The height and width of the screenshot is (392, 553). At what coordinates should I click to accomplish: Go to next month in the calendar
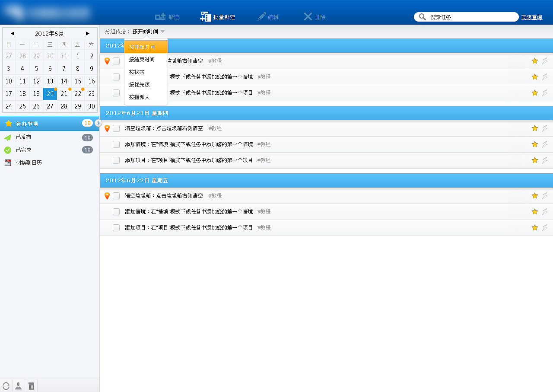coord(88,33)
